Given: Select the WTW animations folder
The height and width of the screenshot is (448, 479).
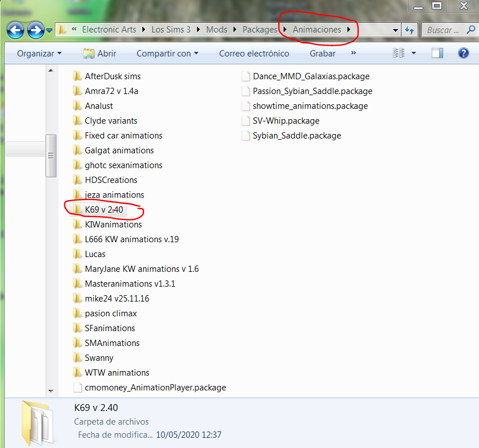Looking at the screenshot, I should (111, 373).
